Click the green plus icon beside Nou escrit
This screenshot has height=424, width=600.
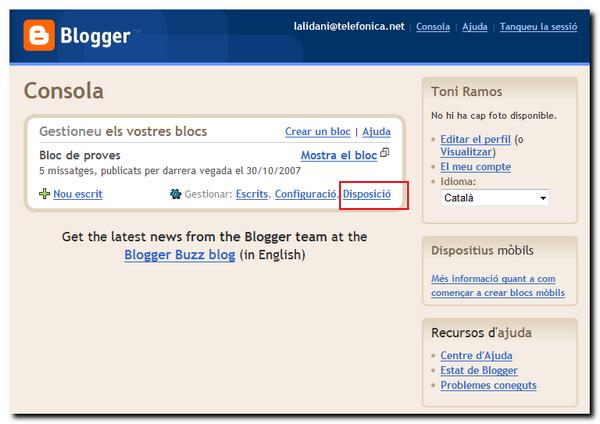44,194
